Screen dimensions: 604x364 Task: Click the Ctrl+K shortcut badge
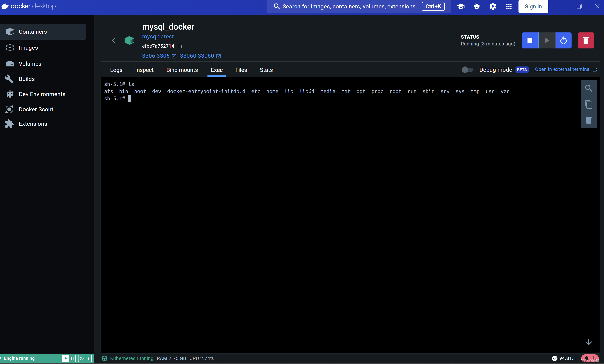tap(433, 6)
